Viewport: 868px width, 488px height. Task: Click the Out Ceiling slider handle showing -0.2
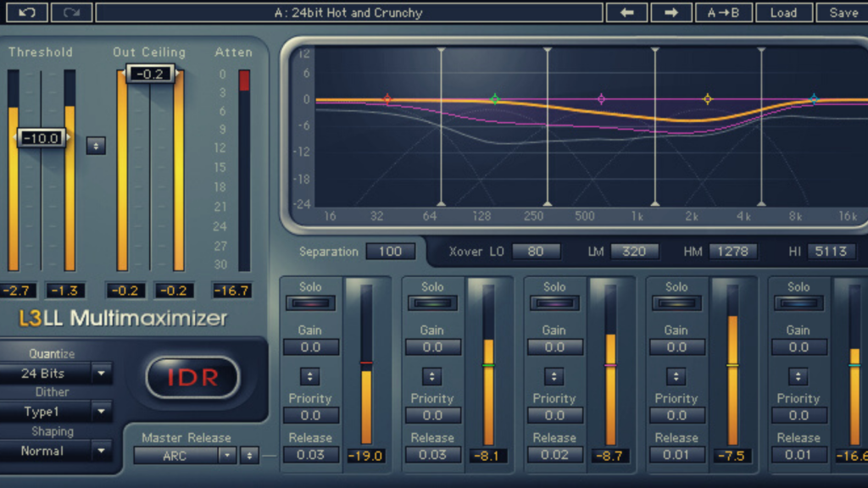click(x=150, y=74)
